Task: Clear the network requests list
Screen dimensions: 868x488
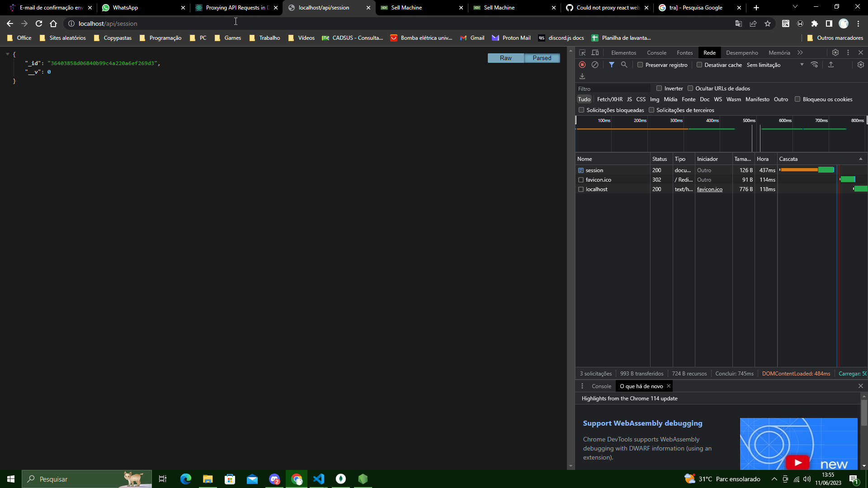Action: point(594,65)
